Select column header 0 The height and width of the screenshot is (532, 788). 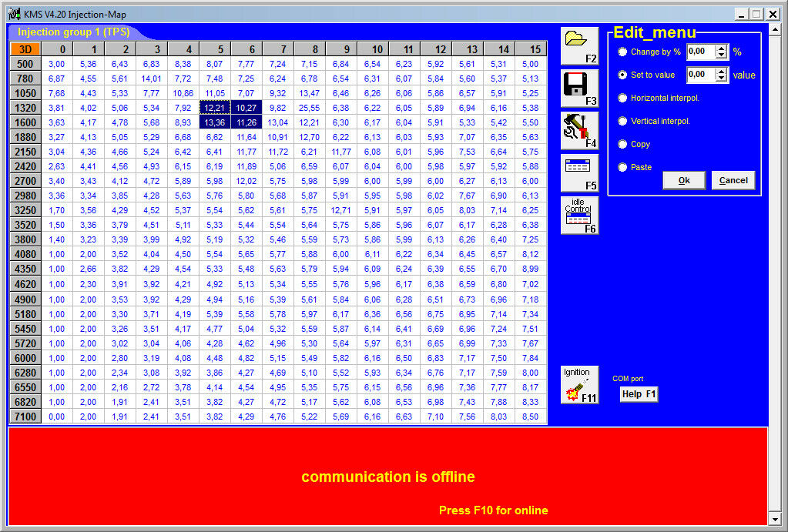(x=57, y=49)
